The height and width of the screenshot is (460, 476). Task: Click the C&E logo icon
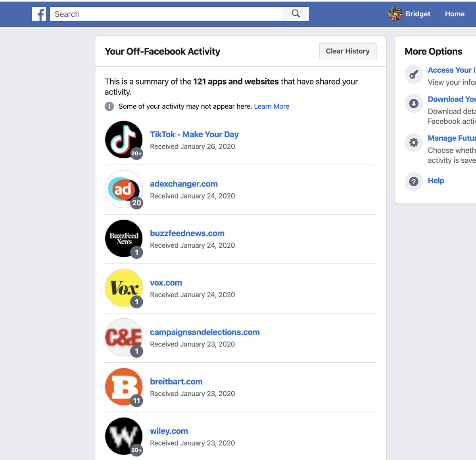tap(124, 337)
